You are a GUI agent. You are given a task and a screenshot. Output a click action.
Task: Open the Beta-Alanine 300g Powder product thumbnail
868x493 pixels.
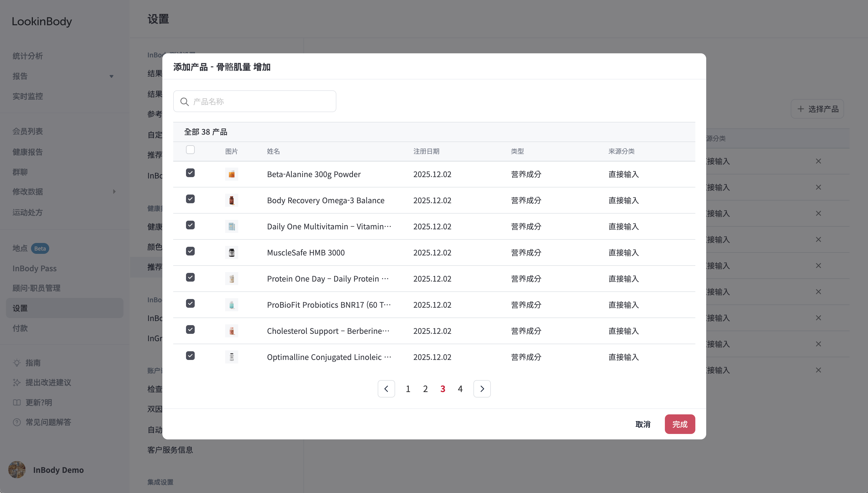[x=231, y=174]
